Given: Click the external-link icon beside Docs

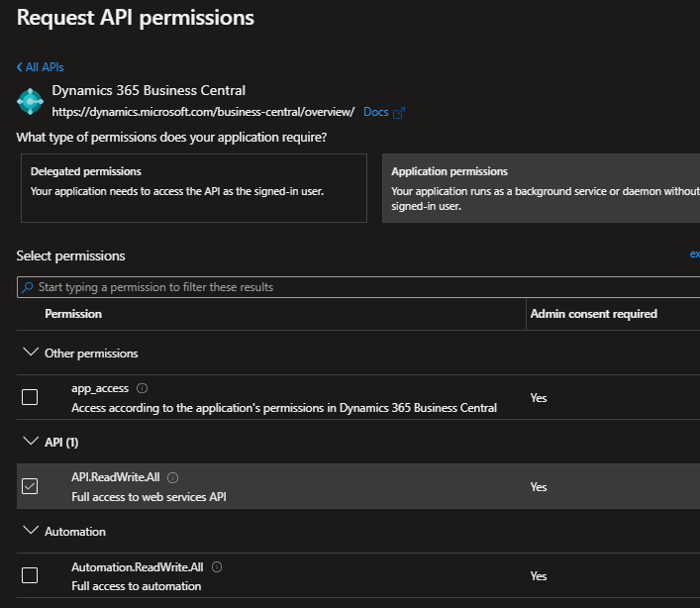Looking at the screenshot, I should point(399,113).
